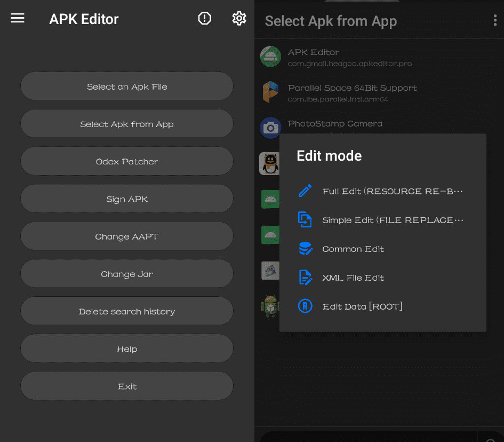The width and height of the screenshot is (504, 442).
Task: Click the database icon for Common Edit
Action: point(305,248)
